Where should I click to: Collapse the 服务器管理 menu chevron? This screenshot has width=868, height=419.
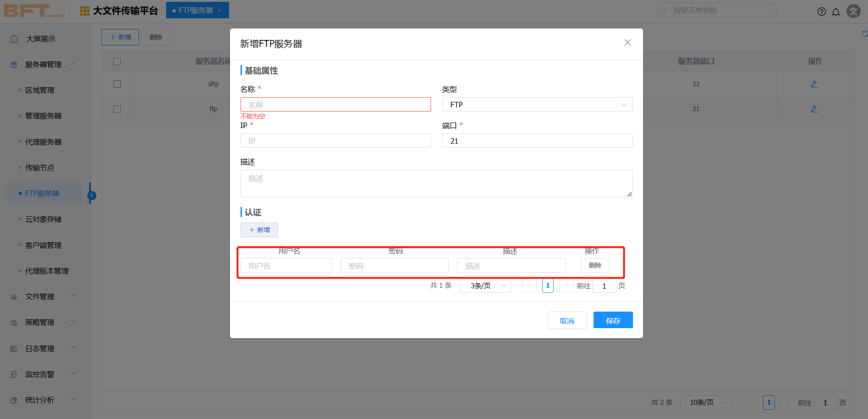[x=73, y=64]
